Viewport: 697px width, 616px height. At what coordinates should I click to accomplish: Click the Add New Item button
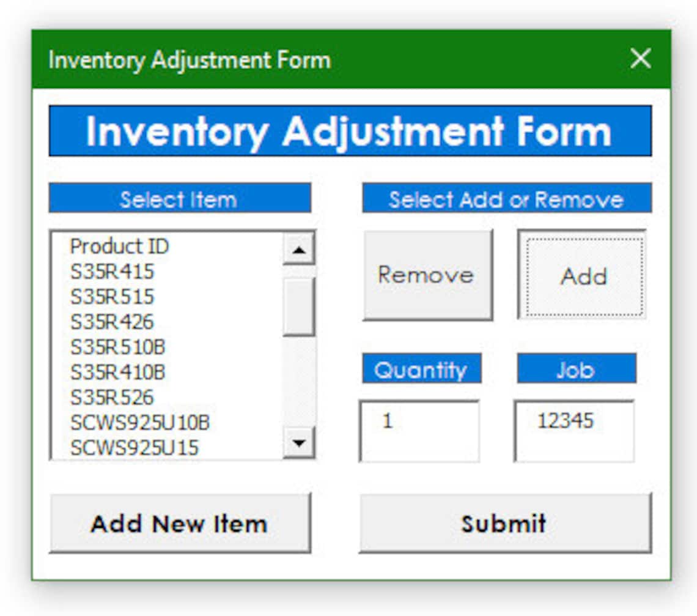[179, 523]
